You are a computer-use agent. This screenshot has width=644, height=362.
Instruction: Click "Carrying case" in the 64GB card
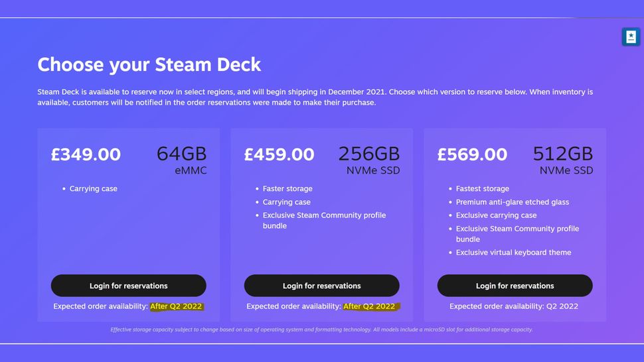94,189
